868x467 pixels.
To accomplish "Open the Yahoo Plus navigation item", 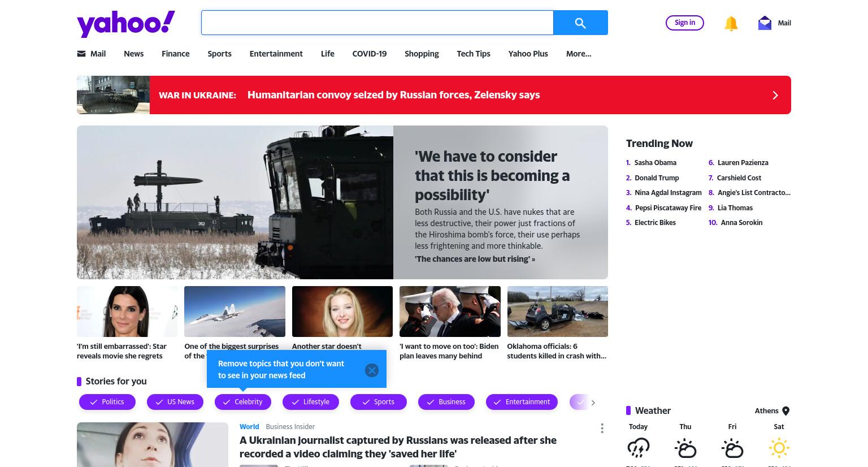I will coord(528,54).
